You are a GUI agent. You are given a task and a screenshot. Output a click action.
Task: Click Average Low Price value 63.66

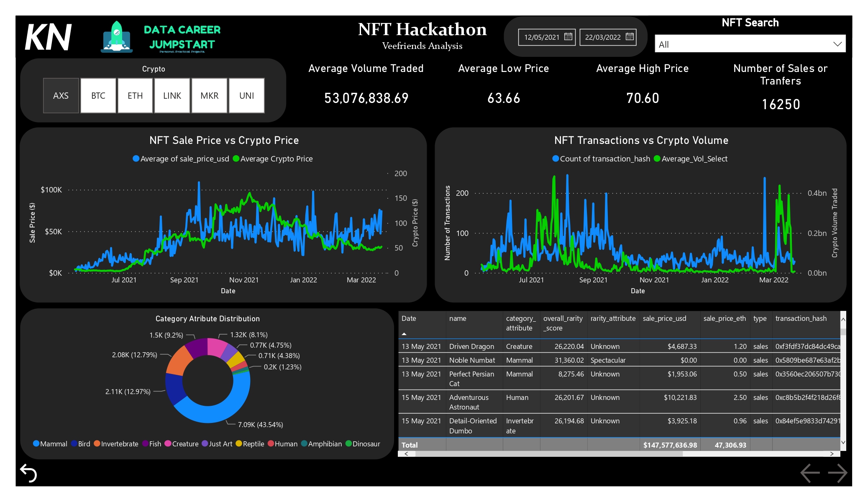(504, 98)
